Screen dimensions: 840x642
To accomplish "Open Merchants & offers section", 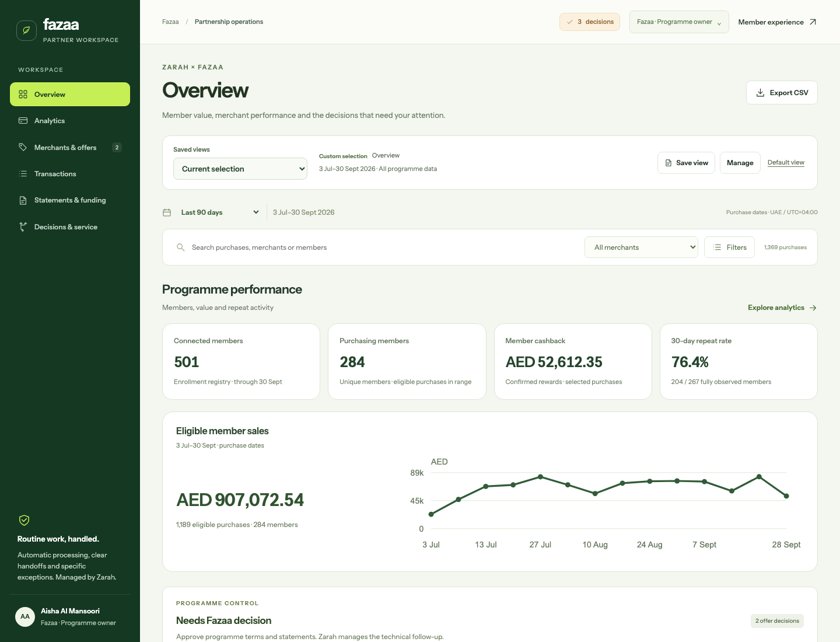I will pyautogui.click(x=70, y=148).
